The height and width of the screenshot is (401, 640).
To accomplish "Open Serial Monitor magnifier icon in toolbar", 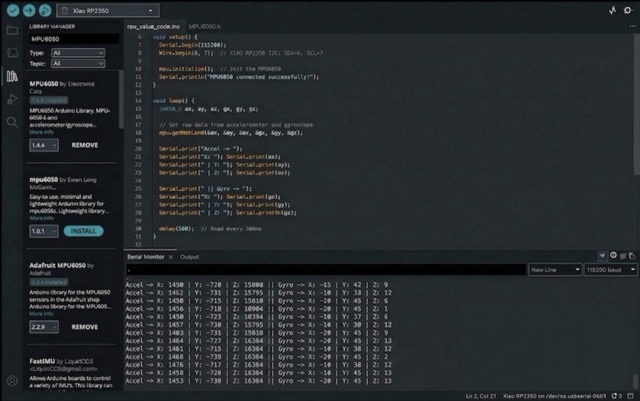I will tap(628, 10).
